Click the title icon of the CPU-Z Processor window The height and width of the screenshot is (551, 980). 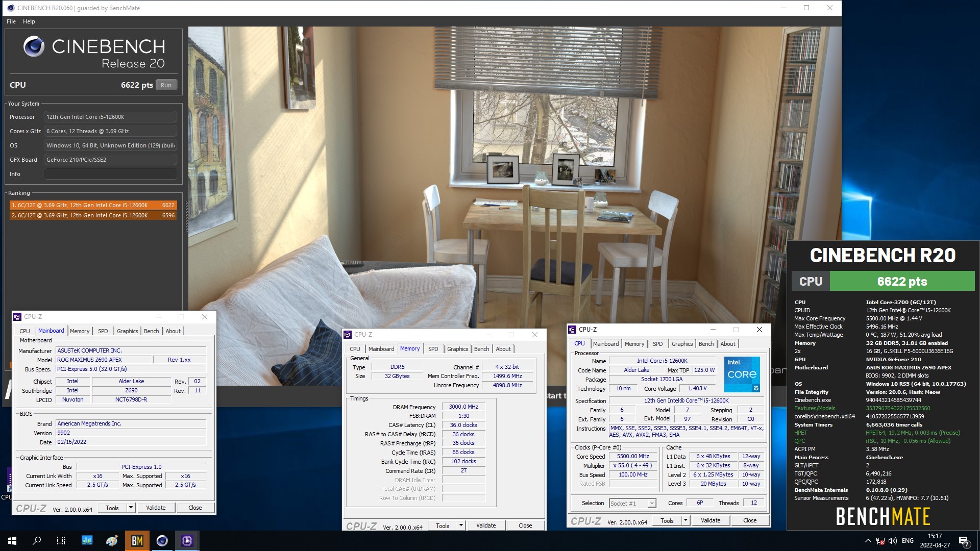572,330
